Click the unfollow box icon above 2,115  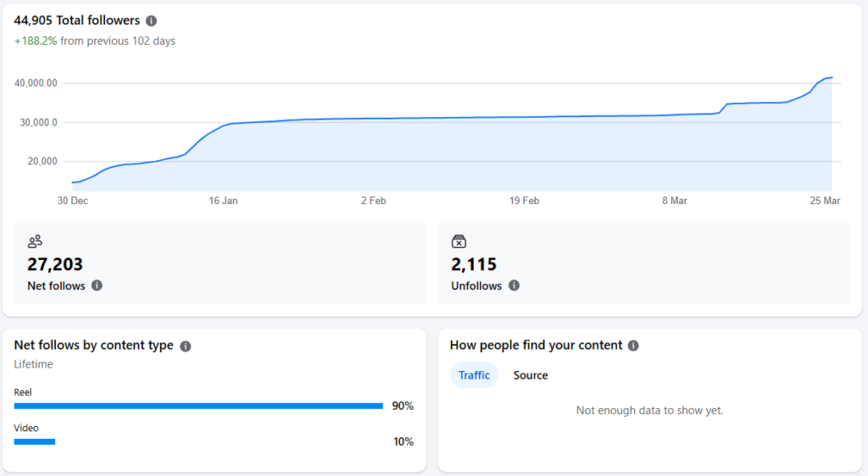point(459,241)
